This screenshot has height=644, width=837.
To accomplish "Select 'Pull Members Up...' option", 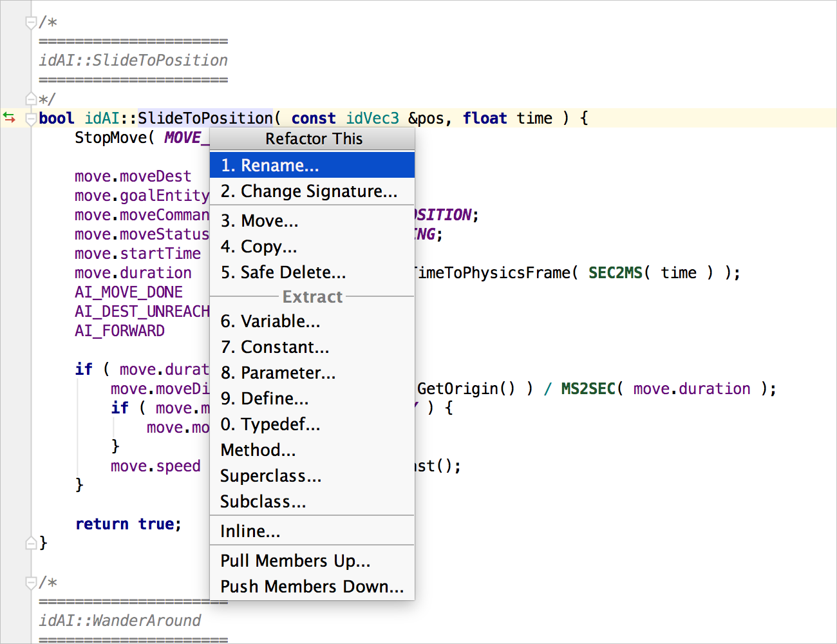I will coord(312,561).
